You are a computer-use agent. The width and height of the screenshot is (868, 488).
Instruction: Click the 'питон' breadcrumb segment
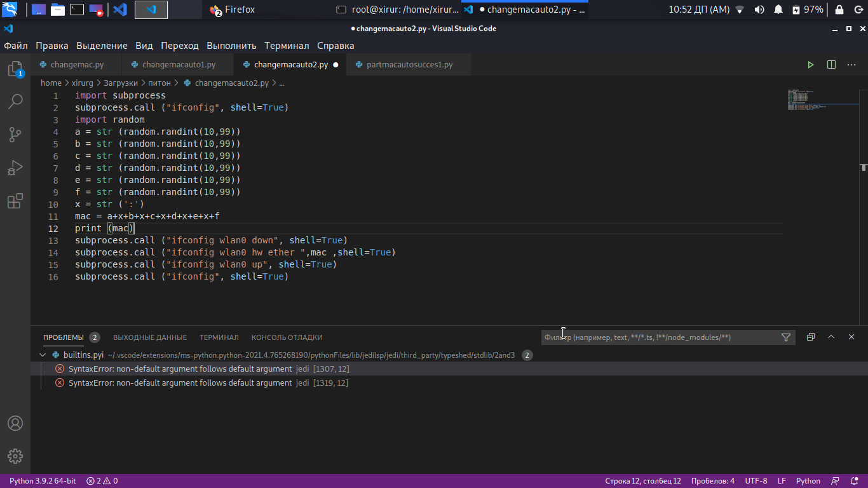[x=159, y=83]
